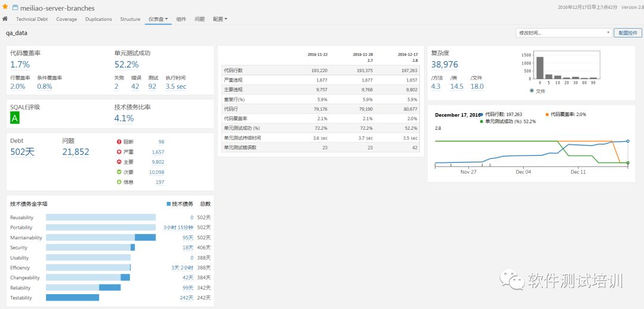Click the Portability 3小时 15分钟 link

pos(178,227)
